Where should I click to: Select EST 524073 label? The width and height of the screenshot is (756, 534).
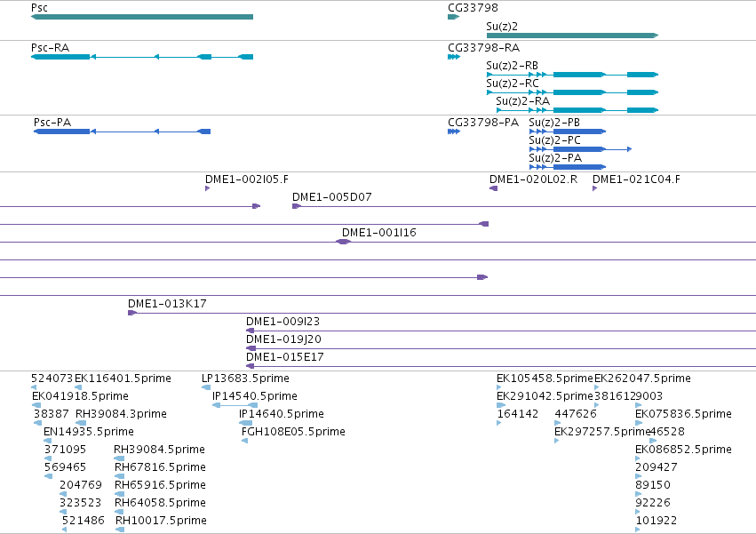click(52, 379)
